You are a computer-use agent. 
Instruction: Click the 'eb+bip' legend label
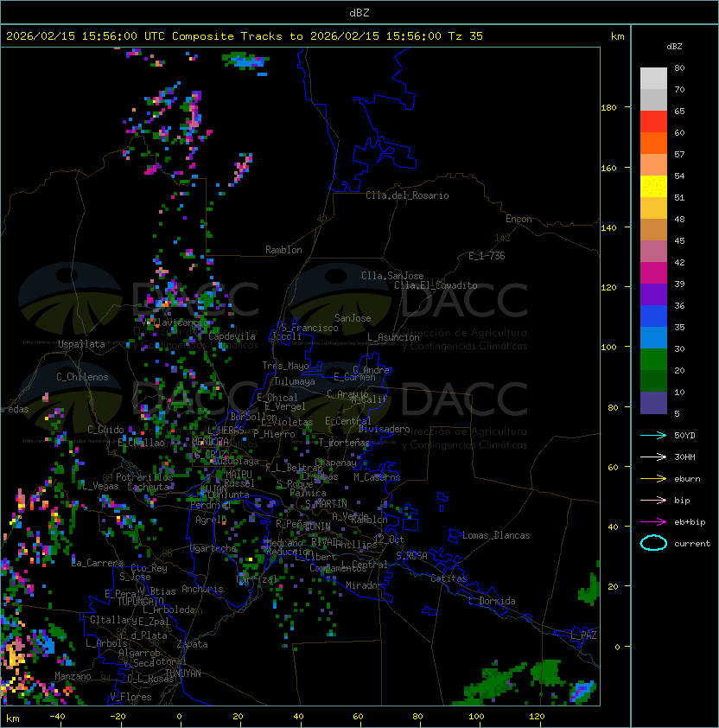tap(690, 522)
